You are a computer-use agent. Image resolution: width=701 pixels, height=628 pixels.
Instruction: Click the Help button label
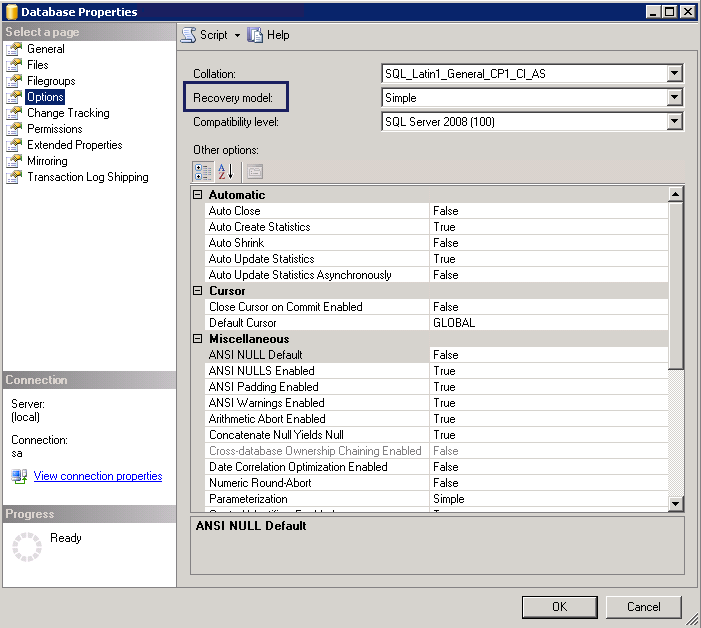pyautogui.click(x=278, y=35)
